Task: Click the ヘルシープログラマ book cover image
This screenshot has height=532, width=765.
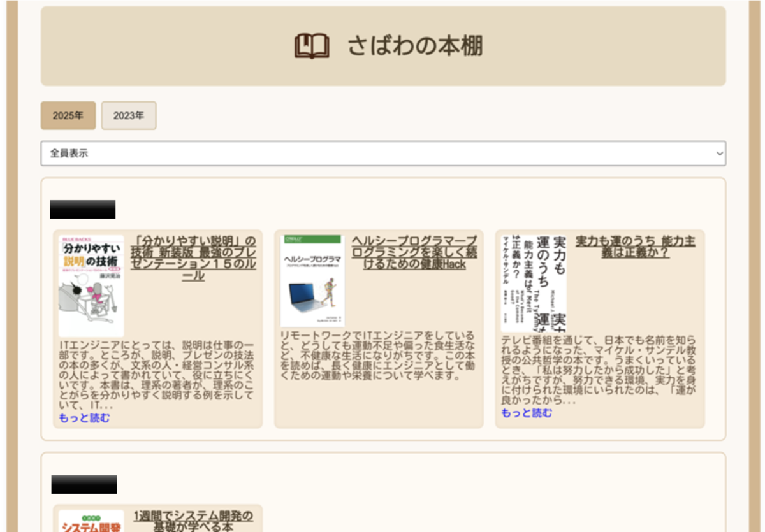Action: [x=312, y=281]
